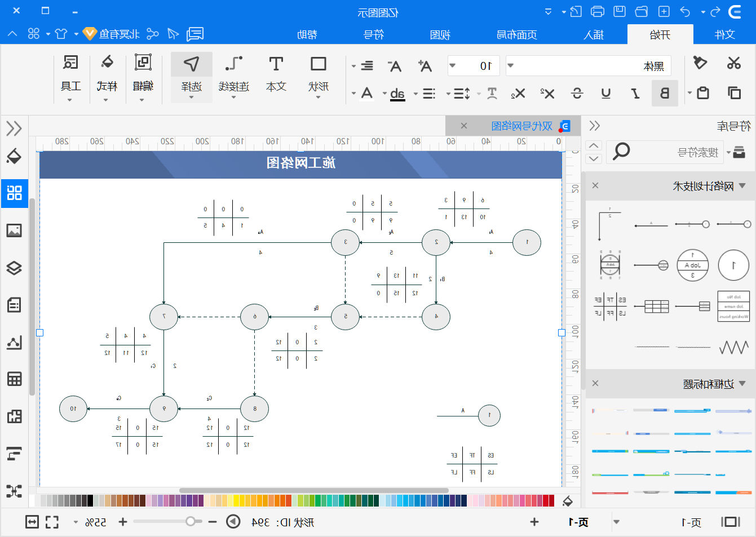Activate the Select (选择) pointer tool

(x=192, y=77)
